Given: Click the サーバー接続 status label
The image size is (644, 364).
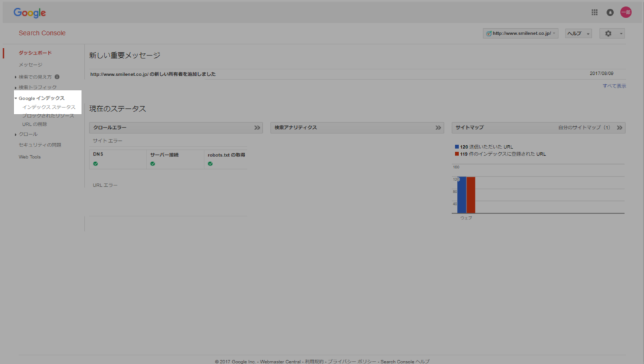Looking at the screenshot, I should pyautogui.click(x=164, y=155).
